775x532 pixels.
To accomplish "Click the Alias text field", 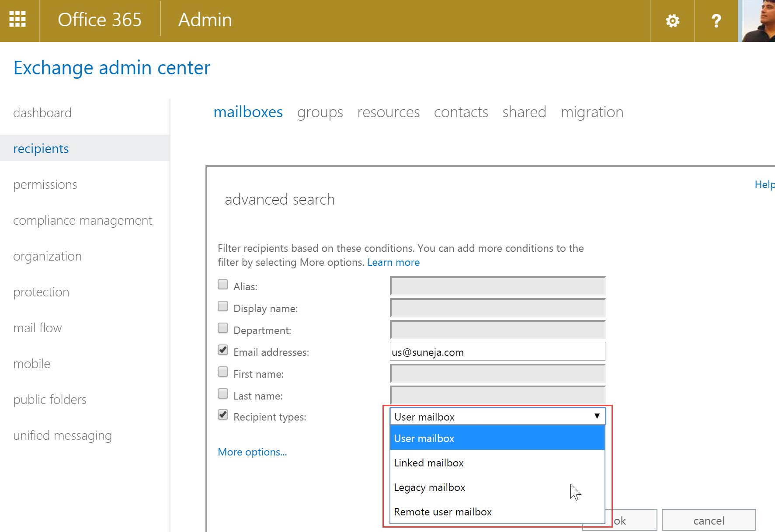I will click(x=497, y=286).
